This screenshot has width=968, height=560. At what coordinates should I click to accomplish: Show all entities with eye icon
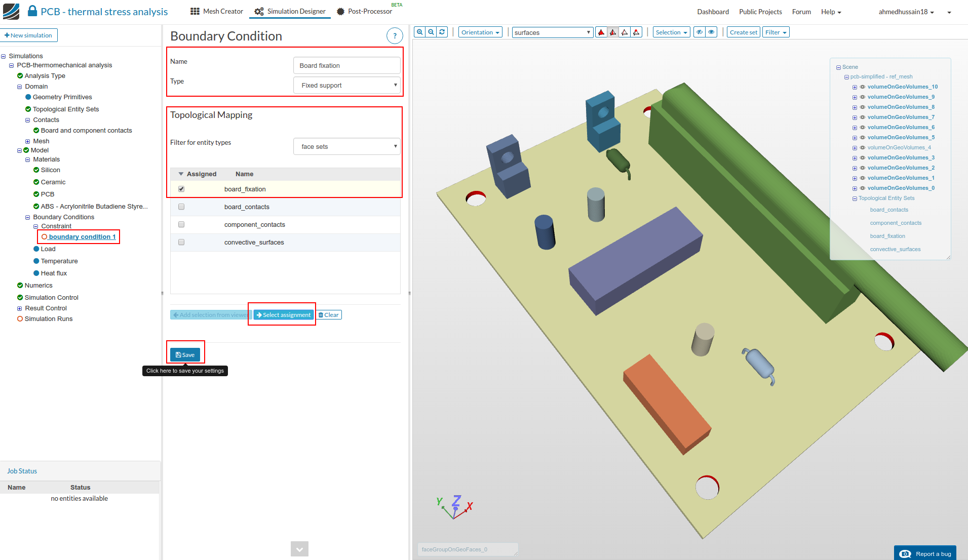[711, 32]
